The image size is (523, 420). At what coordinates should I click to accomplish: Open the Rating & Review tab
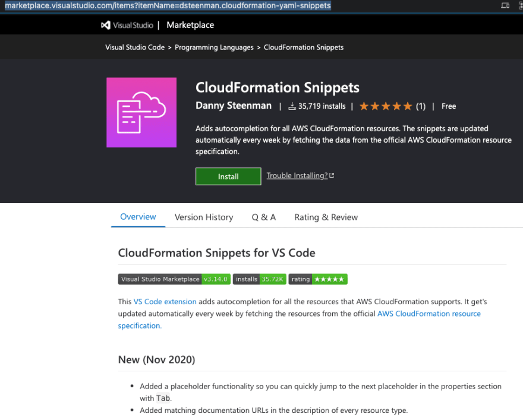(x=326, y=217)
